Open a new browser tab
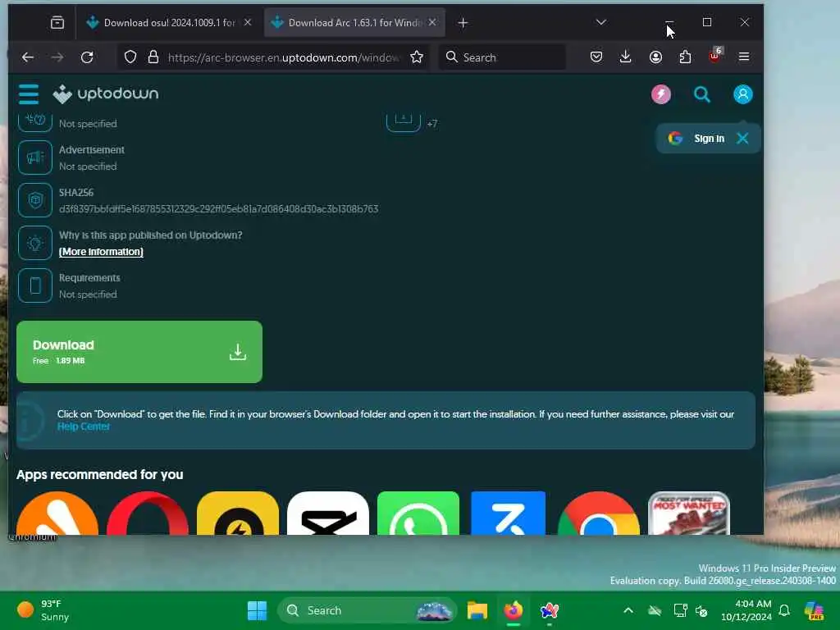This screenshot has height=630, width=840. coord(463,22)
